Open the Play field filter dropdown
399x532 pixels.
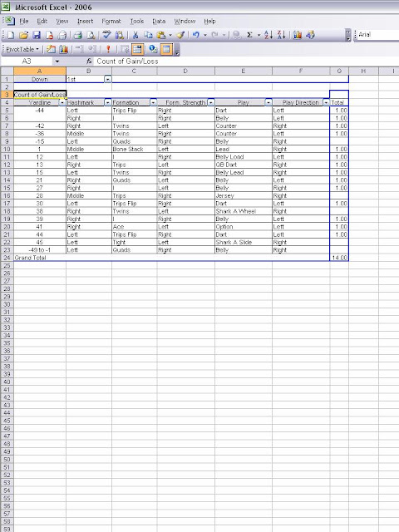point(268,102)
